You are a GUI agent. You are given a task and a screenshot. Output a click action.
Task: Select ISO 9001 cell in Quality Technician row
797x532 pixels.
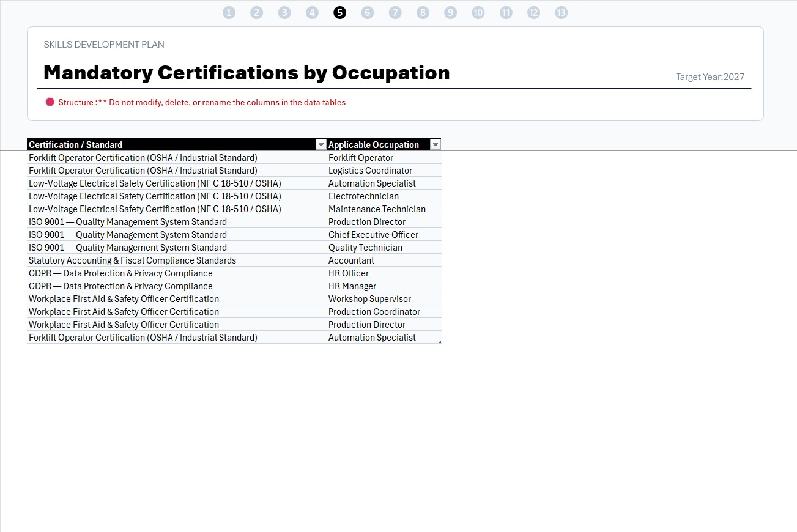(x=177, y=248)
